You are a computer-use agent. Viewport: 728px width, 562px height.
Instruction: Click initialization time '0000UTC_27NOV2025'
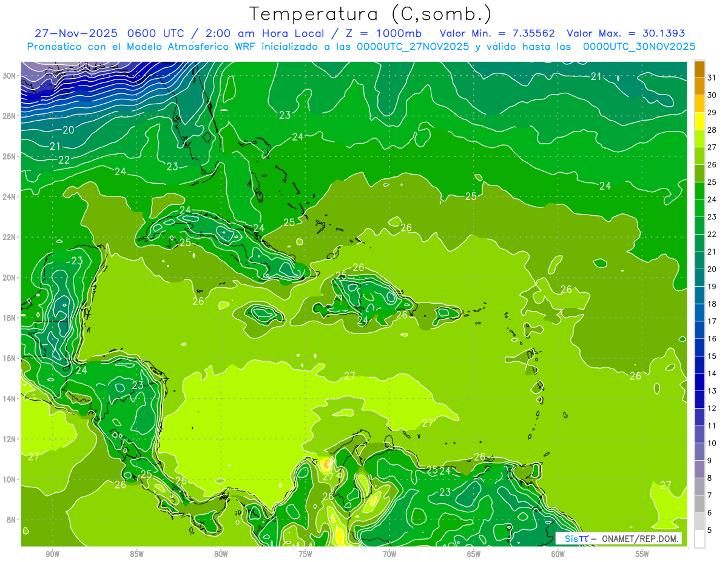point(413,46)
